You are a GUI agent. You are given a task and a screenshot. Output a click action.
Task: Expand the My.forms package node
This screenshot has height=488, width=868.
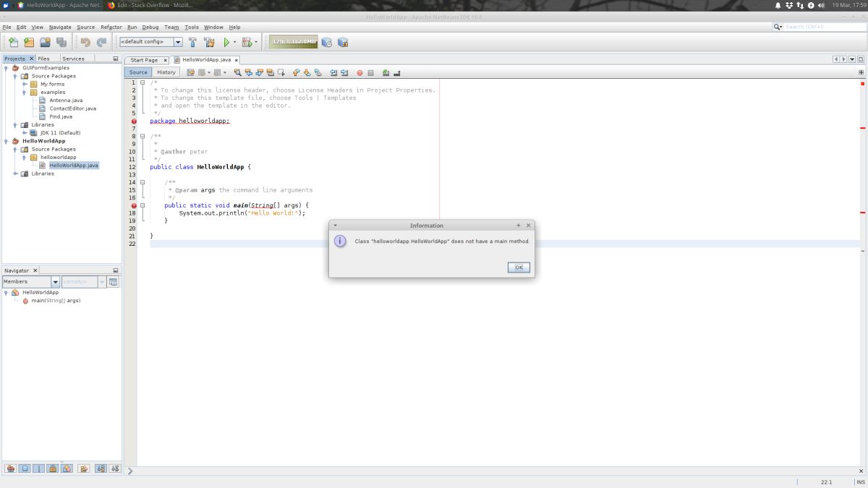click(x=25, y=84)
